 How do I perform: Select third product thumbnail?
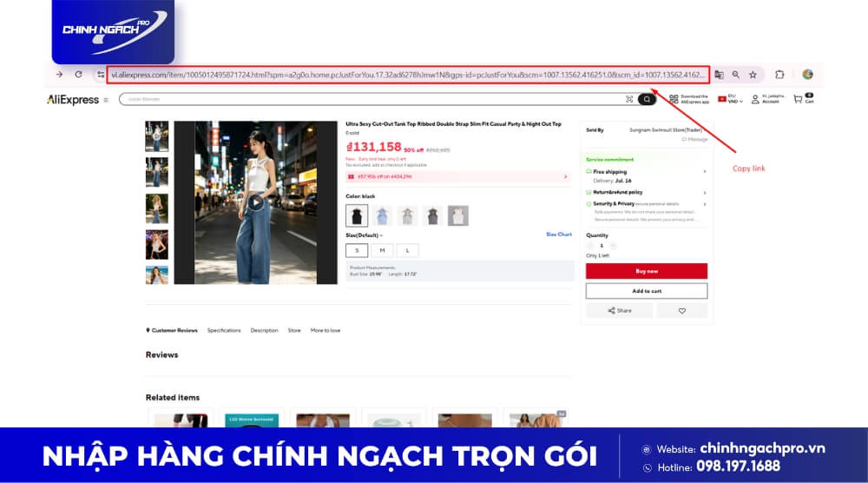click(156, 208)
